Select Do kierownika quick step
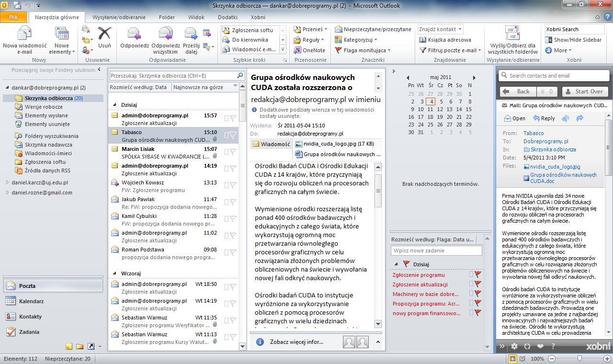Image resolution: width=613 pixels, height=364 pixels. 250,40
